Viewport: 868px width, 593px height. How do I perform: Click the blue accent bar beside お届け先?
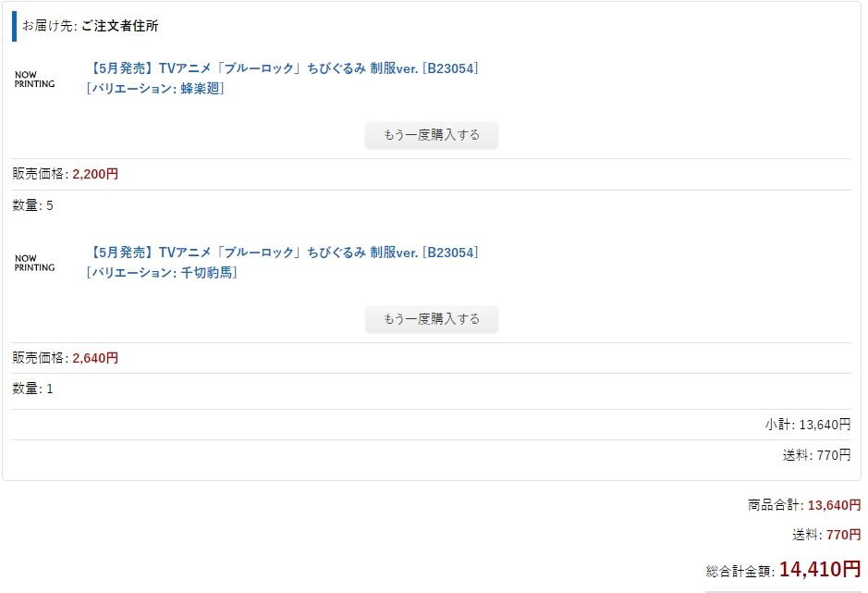(15, 26)
